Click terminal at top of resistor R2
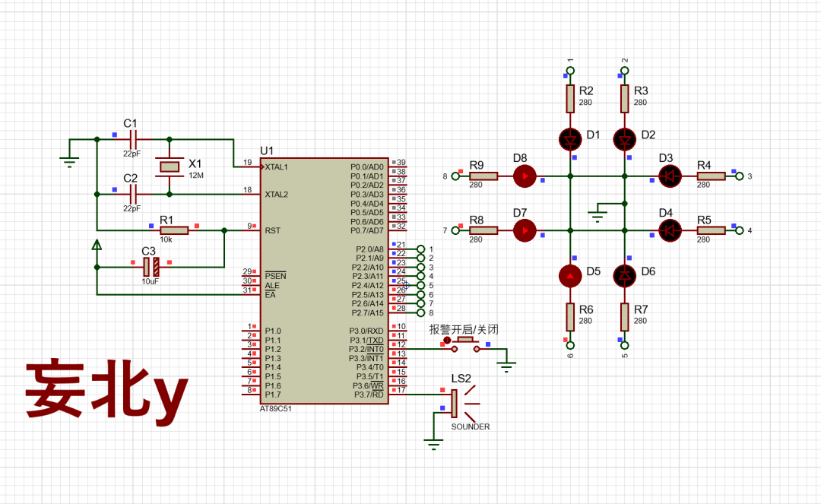The height and width of the screenshot is (504, 821). 570,71
